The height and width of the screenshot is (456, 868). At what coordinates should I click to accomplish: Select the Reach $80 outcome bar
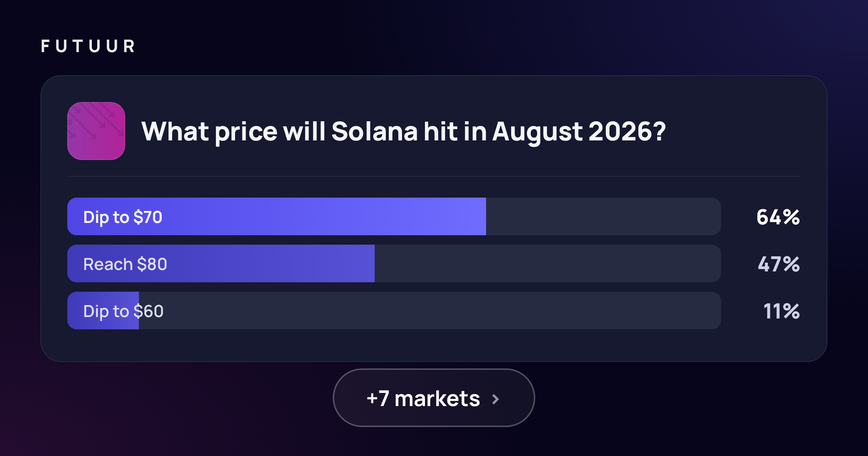click(x=394, y=263)
